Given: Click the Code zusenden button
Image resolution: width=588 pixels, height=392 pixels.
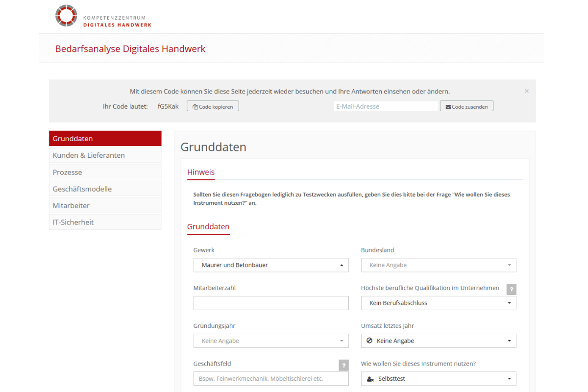Looking at the screenshot, I should coord(466,106).
